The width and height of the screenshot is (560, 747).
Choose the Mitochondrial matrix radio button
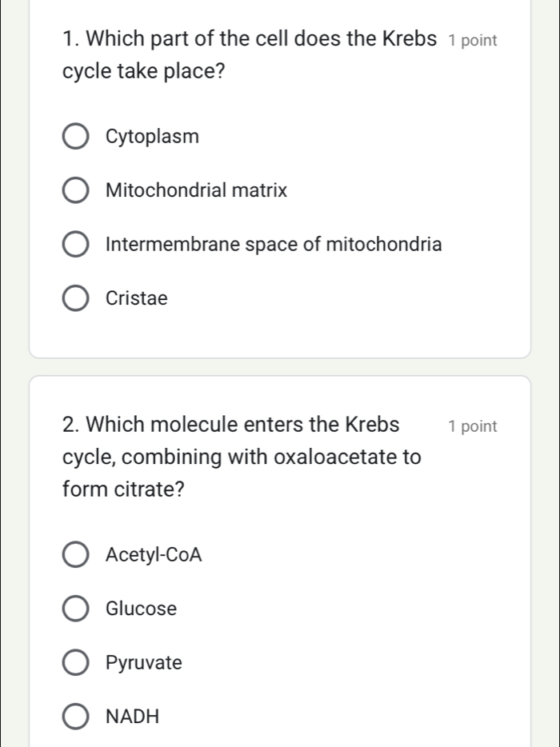76,192
